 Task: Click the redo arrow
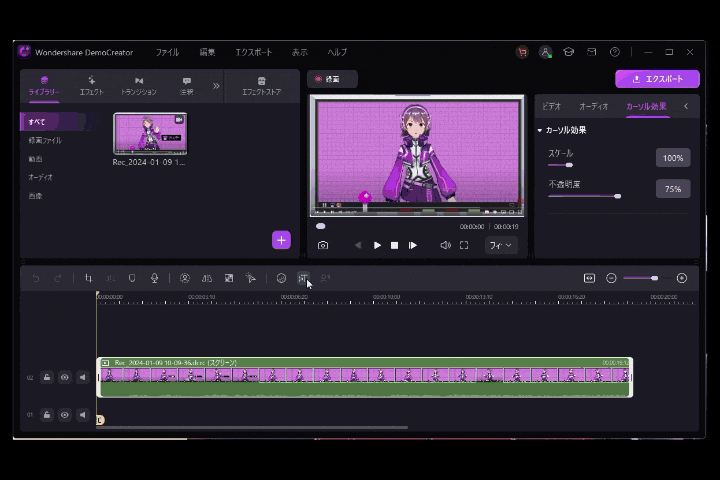click(57, 278)
